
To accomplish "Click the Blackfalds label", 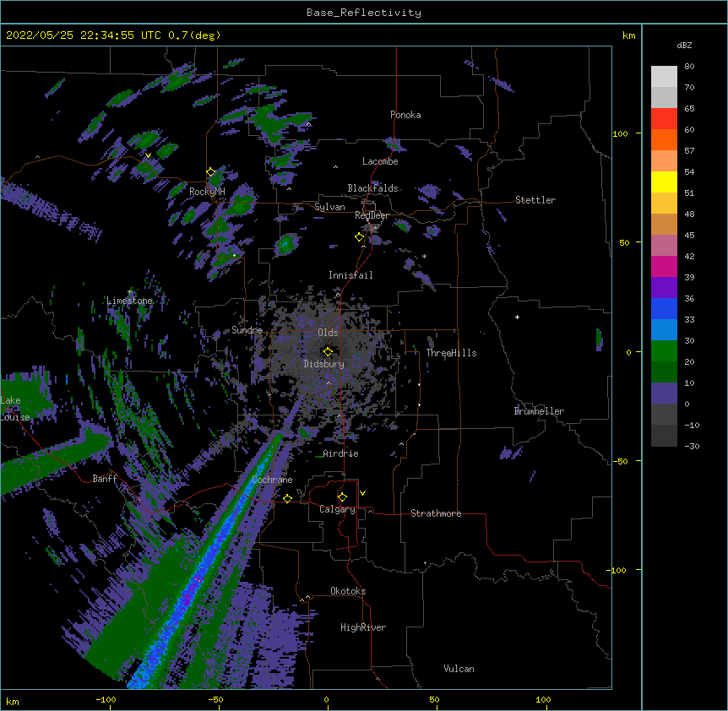I will click(372, 188).
